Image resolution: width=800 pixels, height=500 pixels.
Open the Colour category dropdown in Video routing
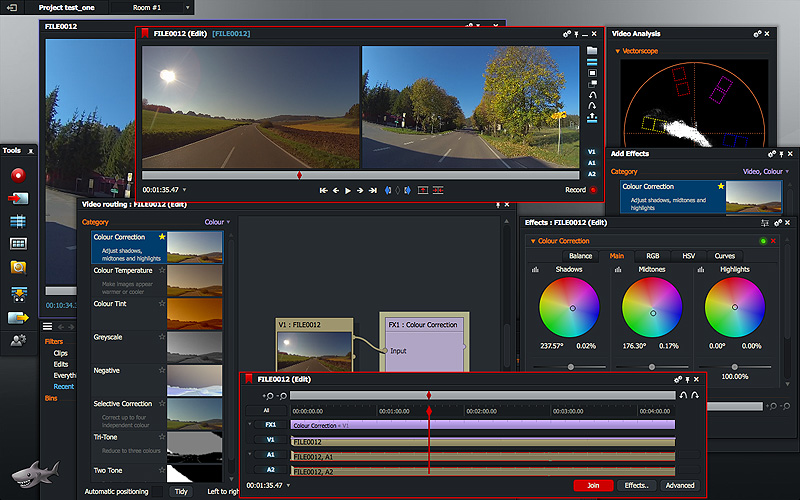tap(217, 222)
